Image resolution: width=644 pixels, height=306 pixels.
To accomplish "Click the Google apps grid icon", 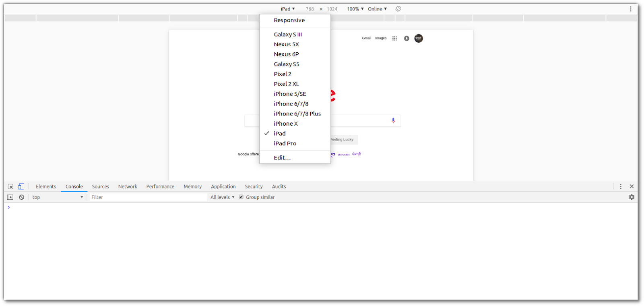I will coord(394,38).
